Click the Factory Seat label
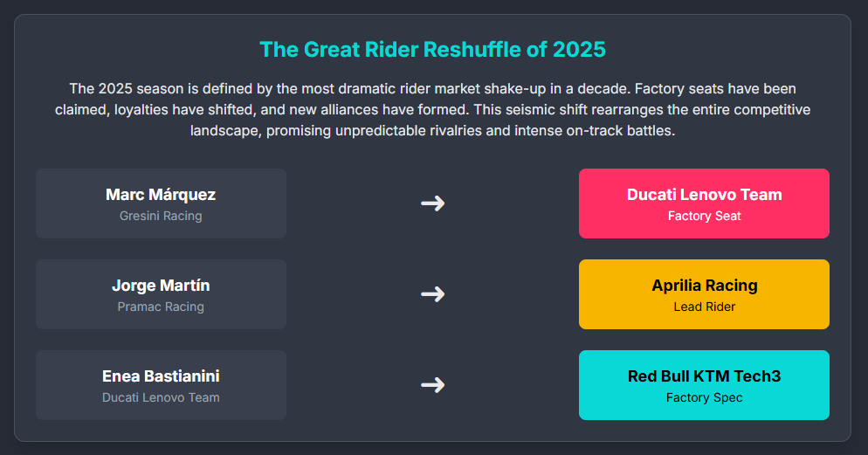 (704, 216)
